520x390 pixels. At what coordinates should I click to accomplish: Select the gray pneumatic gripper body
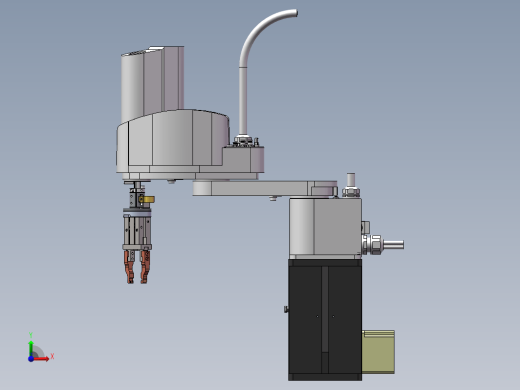(137, 231)
